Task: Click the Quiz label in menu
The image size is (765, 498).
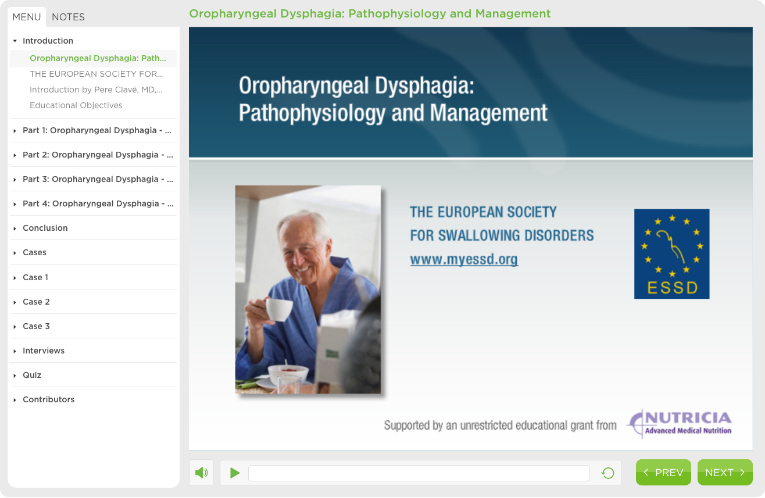Action: point(32,375)
